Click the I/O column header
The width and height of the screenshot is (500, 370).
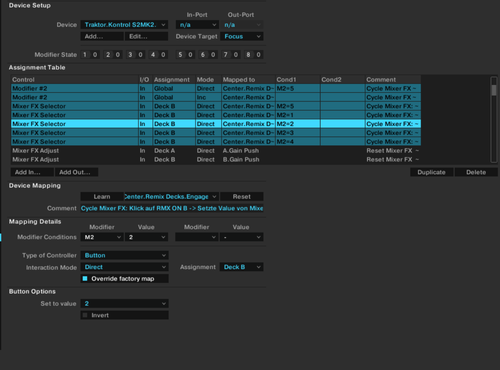pos(144,80)
